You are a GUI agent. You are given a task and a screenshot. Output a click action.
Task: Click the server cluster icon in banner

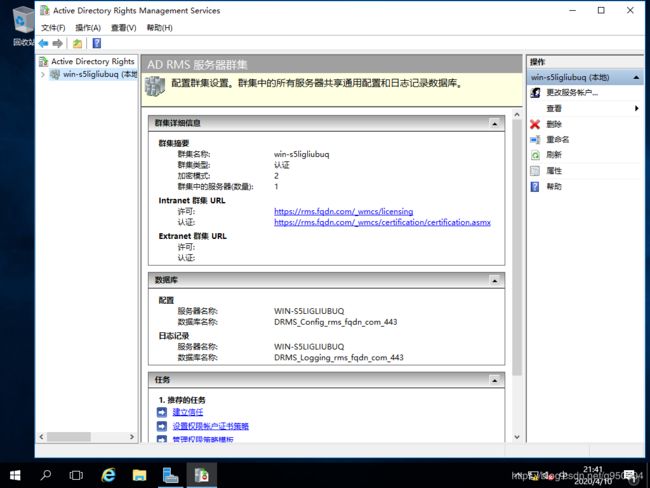(155, 86)
